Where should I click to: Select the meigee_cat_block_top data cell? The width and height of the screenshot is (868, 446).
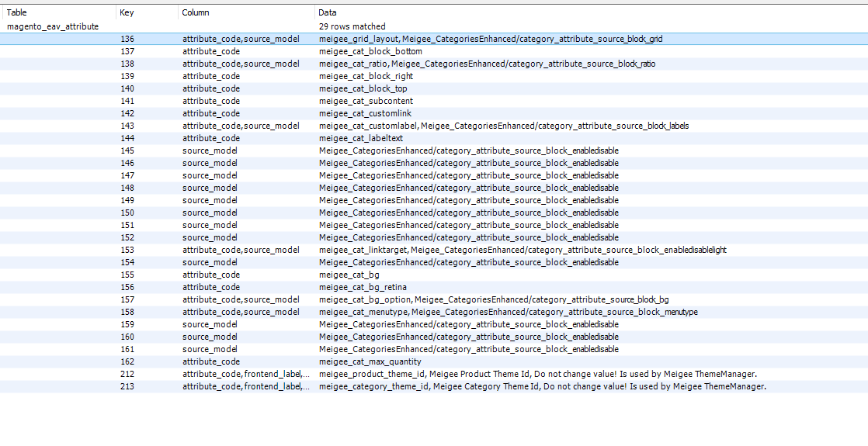[363, 88]
